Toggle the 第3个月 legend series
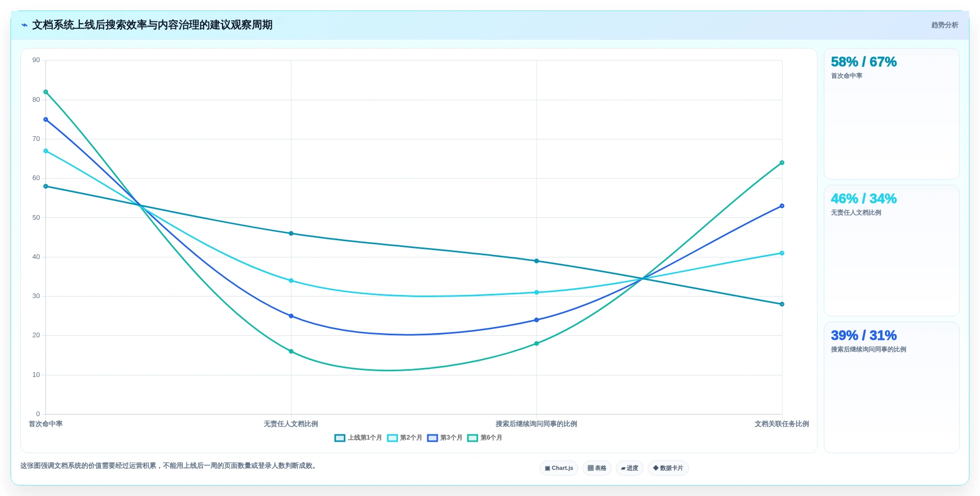 pos(445,438)
